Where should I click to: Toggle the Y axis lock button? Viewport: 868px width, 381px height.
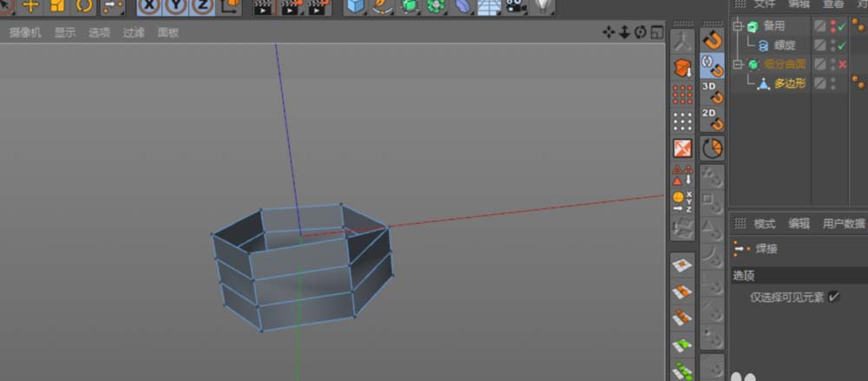click(x=176, y=6)
